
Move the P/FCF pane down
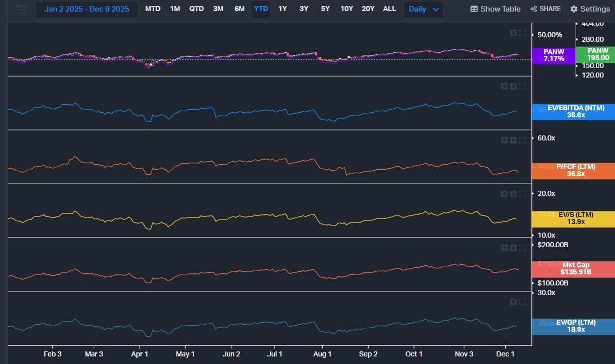(x=513, y=140)
